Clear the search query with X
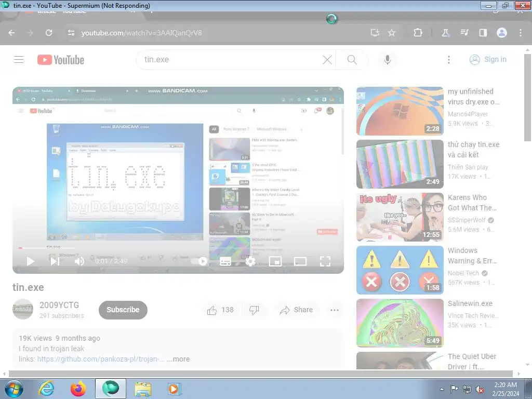Image resolution: width=532 pixels, height=399 pixels. [x=327, y=60]
